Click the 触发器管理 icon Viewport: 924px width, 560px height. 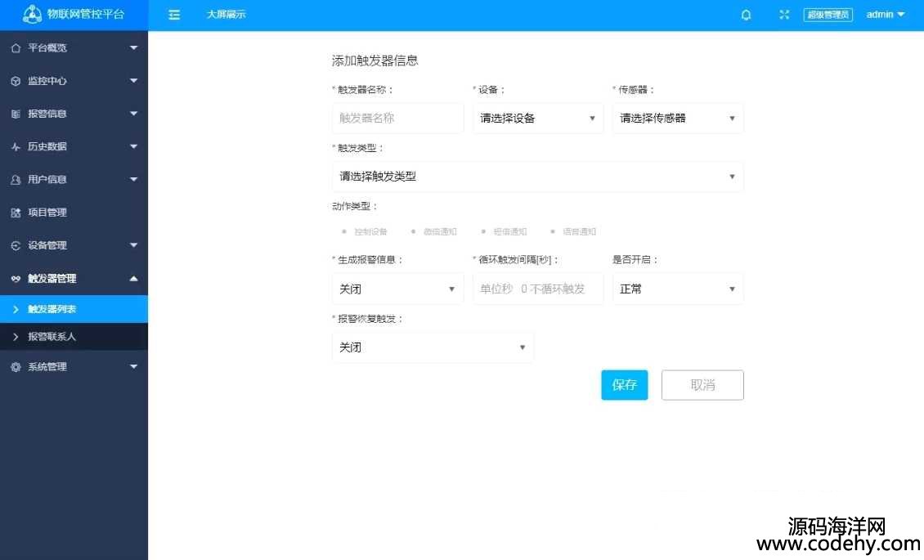coord(16,279)
